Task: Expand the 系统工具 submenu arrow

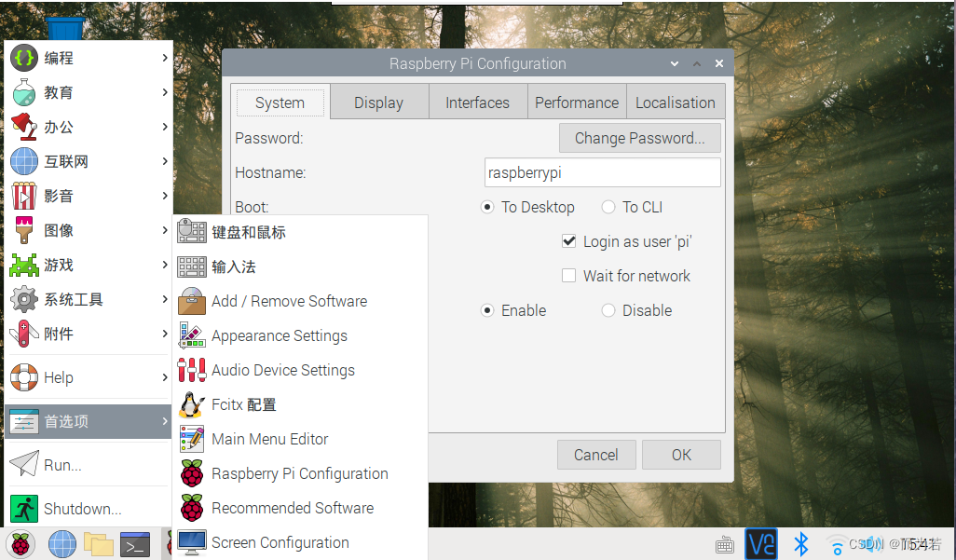Action: pos(165,299)
